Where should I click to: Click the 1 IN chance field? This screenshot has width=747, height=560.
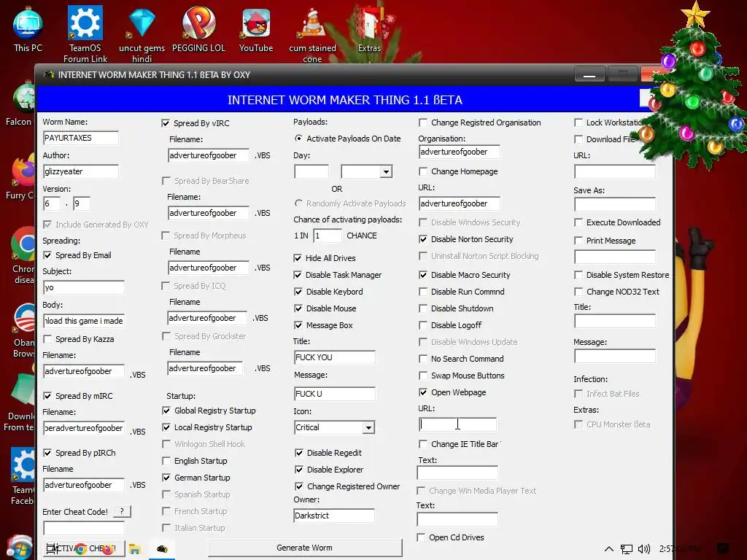328,236
